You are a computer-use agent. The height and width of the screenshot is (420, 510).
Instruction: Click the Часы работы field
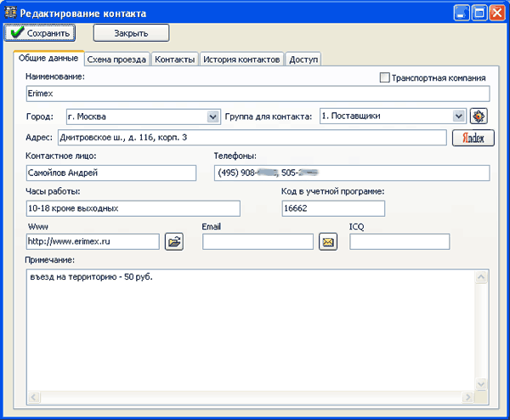click(x=133, y=208)
